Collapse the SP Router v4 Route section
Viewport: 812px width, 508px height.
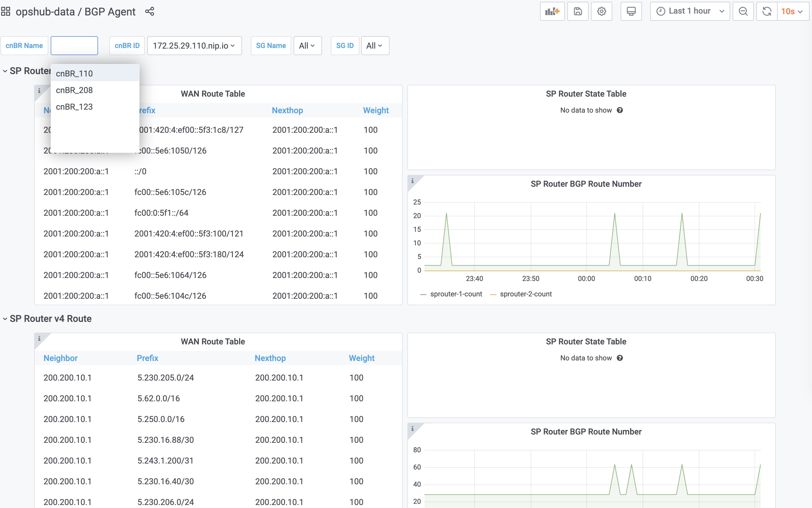[5, 318]
